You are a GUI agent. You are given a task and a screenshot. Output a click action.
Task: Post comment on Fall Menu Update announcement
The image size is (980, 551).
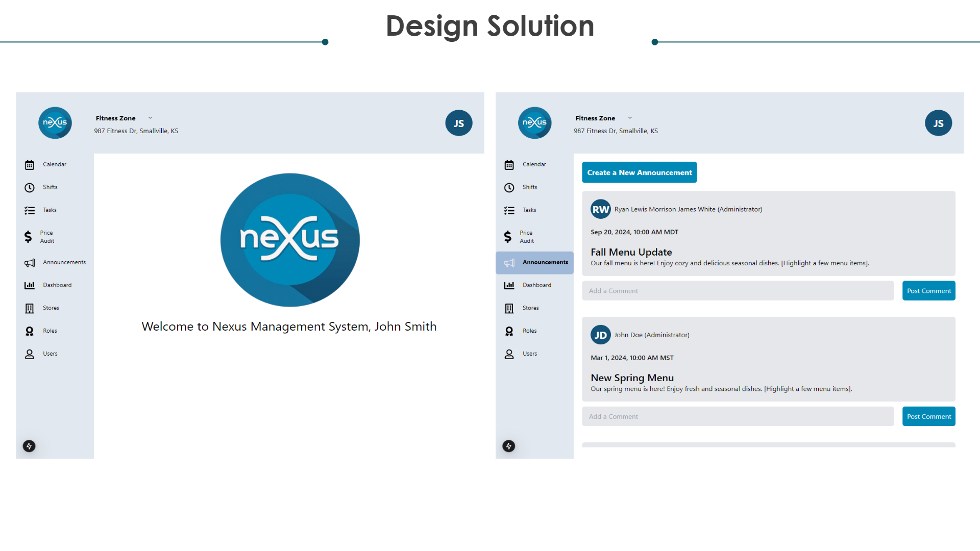click(x=928, y=291)
